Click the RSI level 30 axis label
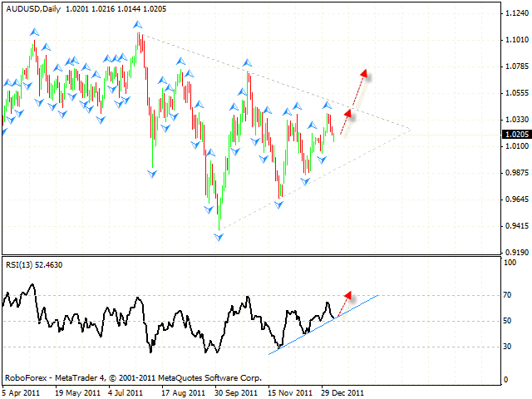Screen dimensions: 532x399 pos(506,347)
